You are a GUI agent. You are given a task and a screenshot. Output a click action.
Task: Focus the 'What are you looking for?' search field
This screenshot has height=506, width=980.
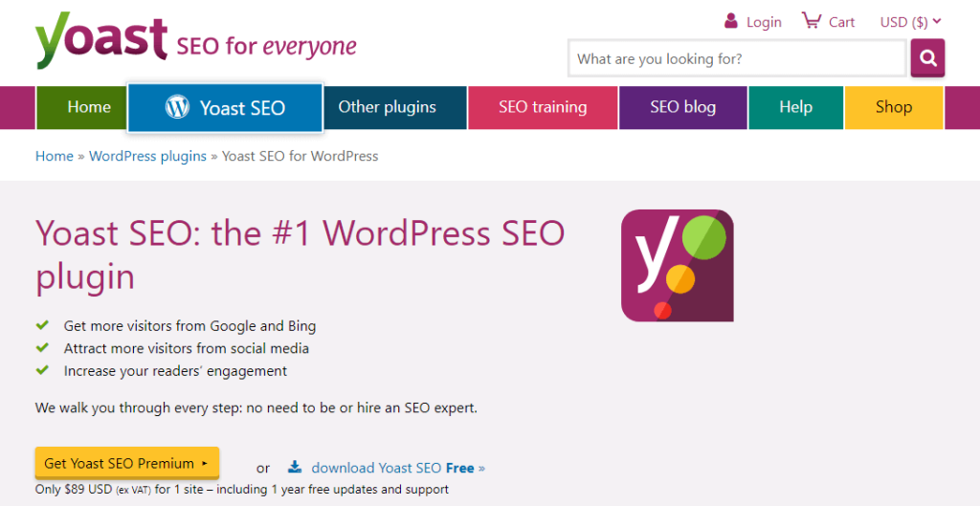click(736, 58)
